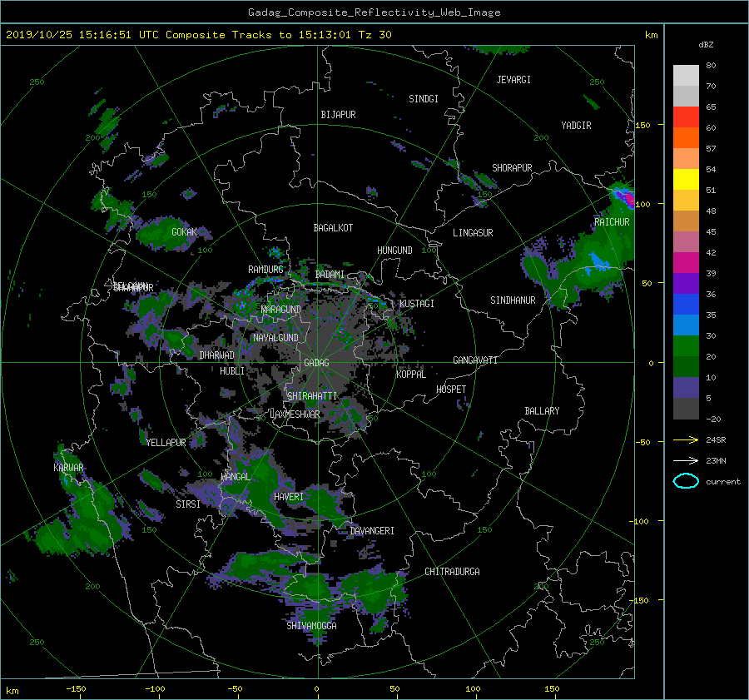This screenshot has width=749, height=700.
Task: Click the GOKAK label
Action: (184, 232)
